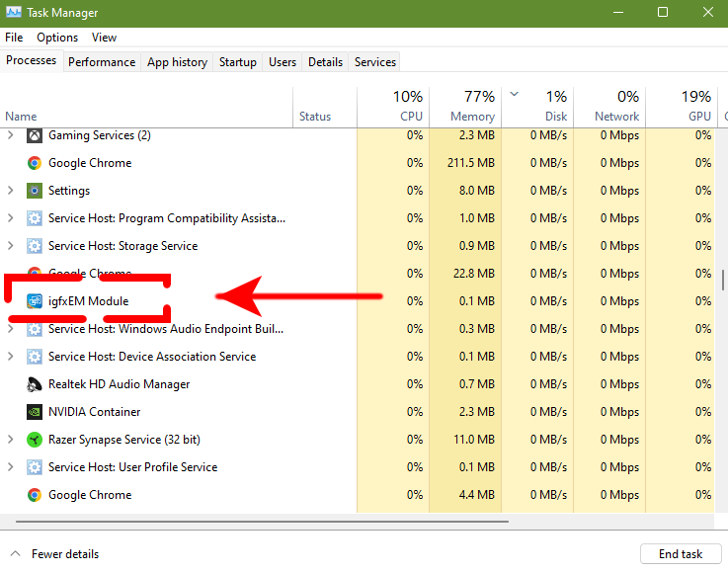The width and height of the screenshot is (728, 574).
Task: Sort processes by Disk column
Action: (x=537, y=108)
